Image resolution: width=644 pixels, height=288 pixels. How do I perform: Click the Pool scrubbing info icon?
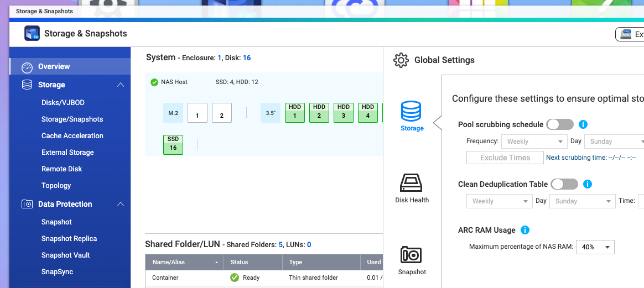tap(583, 124)
